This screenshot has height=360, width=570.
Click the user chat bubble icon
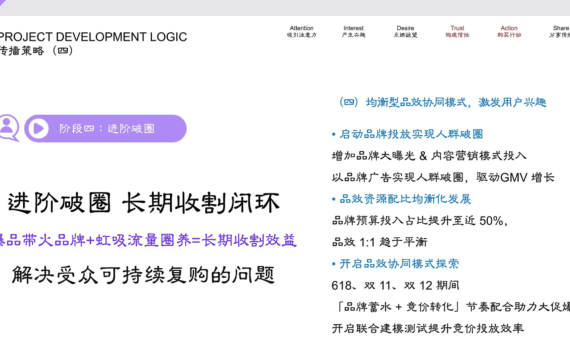9,128
